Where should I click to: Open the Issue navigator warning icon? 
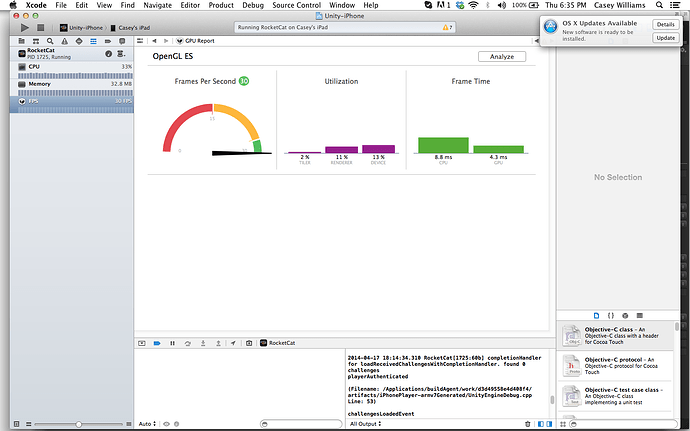click(65, 41)
